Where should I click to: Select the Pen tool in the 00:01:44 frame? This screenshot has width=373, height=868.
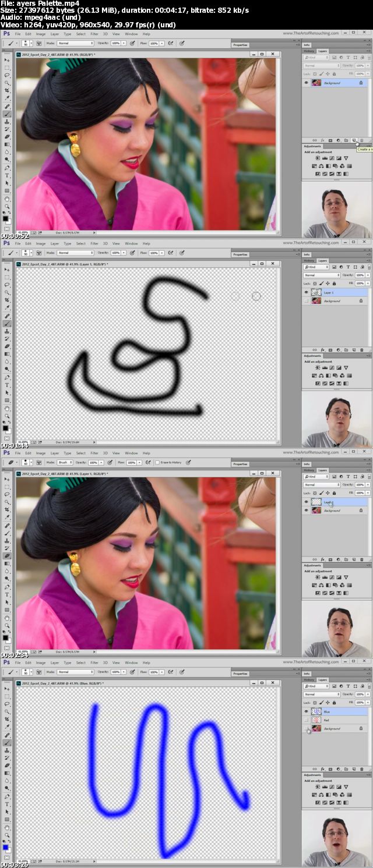click(8, 377)
